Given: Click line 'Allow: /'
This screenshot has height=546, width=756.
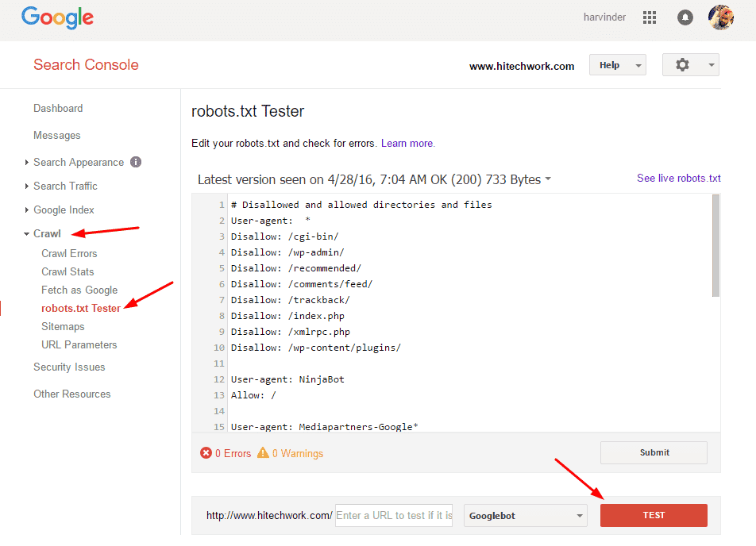Looking at the screenshot, I should pos(253,395).
